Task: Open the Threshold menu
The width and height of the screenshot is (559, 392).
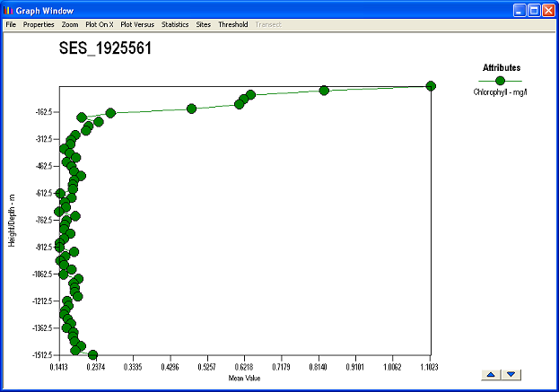Action: (x=232, y=24)
